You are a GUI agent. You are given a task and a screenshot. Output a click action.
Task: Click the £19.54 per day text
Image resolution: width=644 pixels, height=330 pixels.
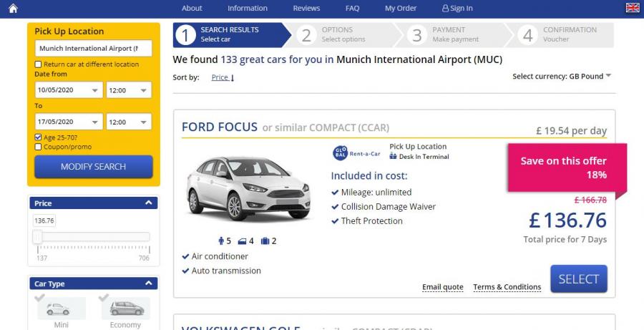click(571, 131)
